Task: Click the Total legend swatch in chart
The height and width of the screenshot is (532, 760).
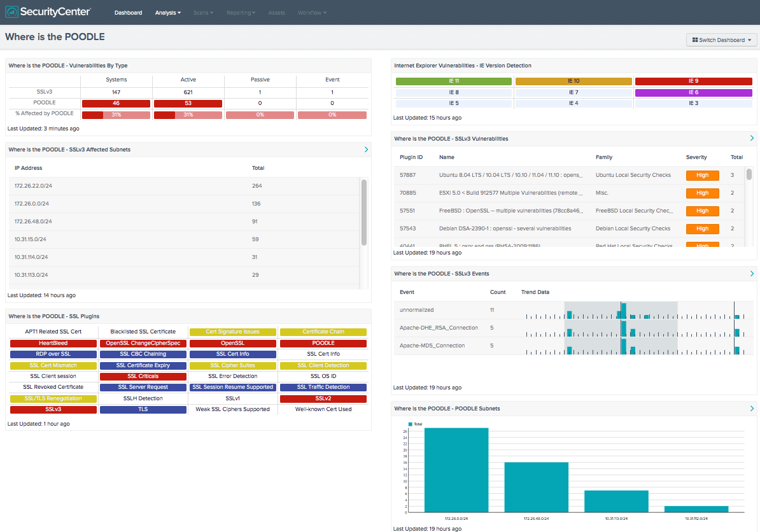Action: pos(410,424)
